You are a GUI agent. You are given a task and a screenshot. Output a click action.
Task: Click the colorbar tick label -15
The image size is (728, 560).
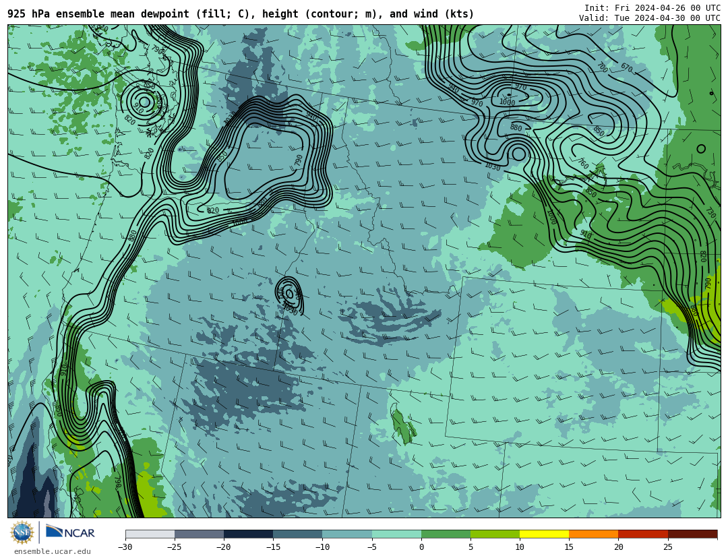(x=273, y=547)
